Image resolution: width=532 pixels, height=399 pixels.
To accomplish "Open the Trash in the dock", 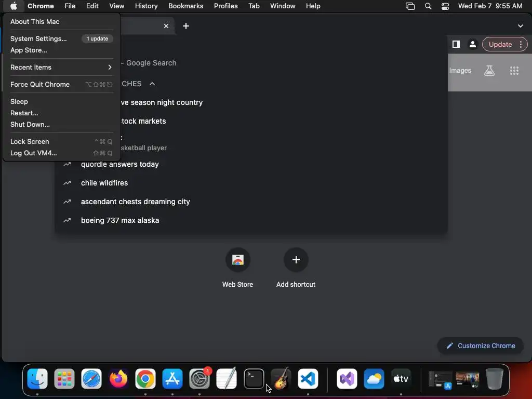I will pos(495,379).
